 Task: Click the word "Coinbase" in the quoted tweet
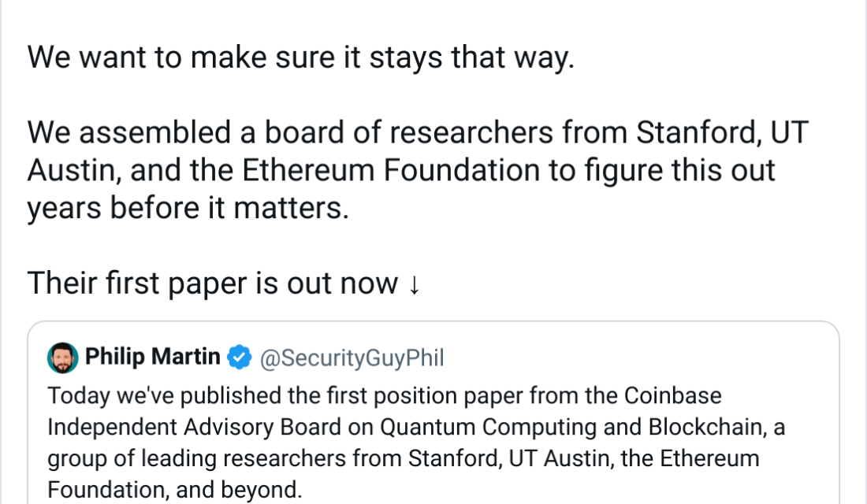[x=683, y=395]
